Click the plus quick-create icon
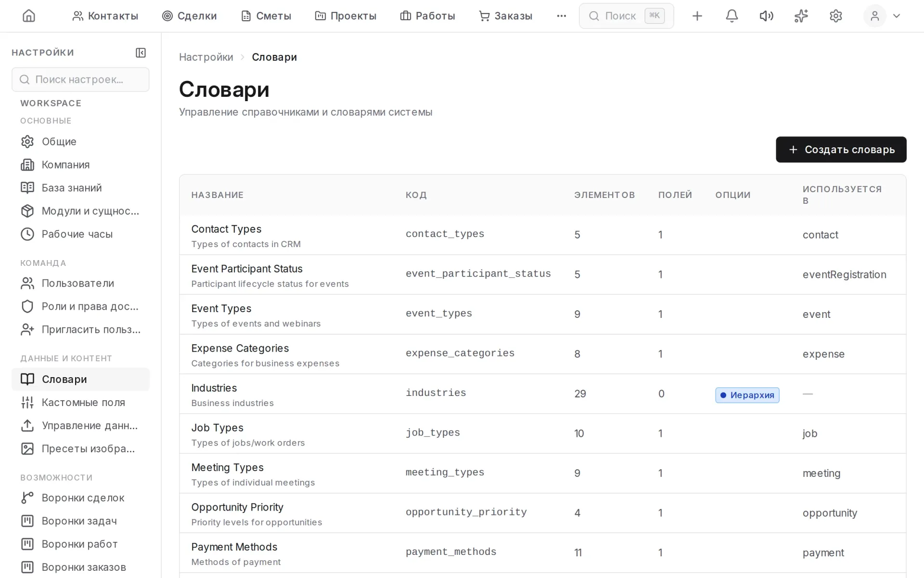The image size is (924, 578). (x=697, y=16)
